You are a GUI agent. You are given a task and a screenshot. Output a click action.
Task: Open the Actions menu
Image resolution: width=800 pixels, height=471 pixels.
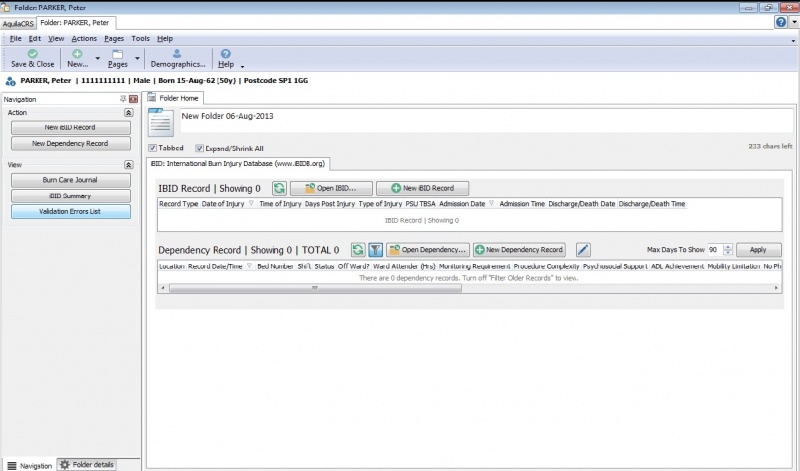point(84,38)
